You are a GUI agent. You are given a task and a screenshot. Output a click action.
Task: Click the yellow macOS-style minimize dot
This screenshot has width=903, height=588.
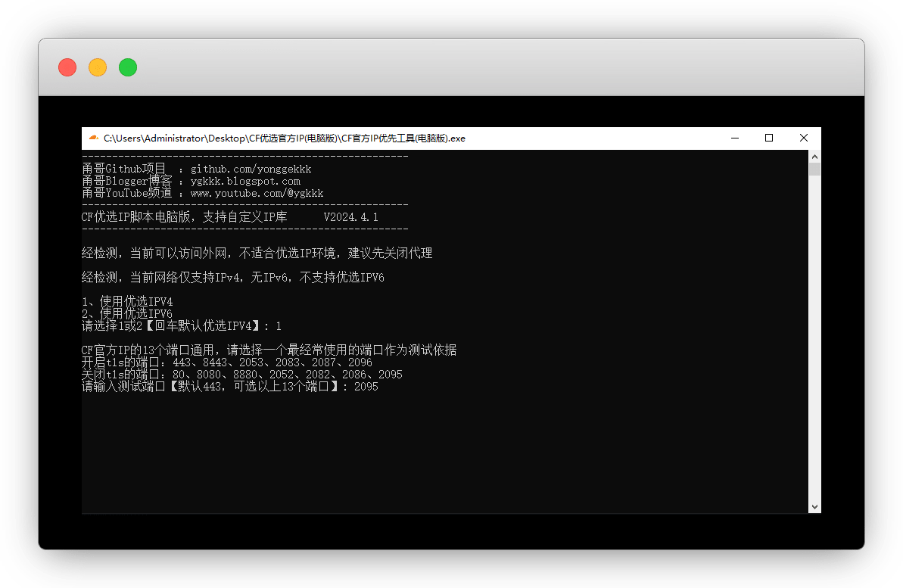(98, 67)
